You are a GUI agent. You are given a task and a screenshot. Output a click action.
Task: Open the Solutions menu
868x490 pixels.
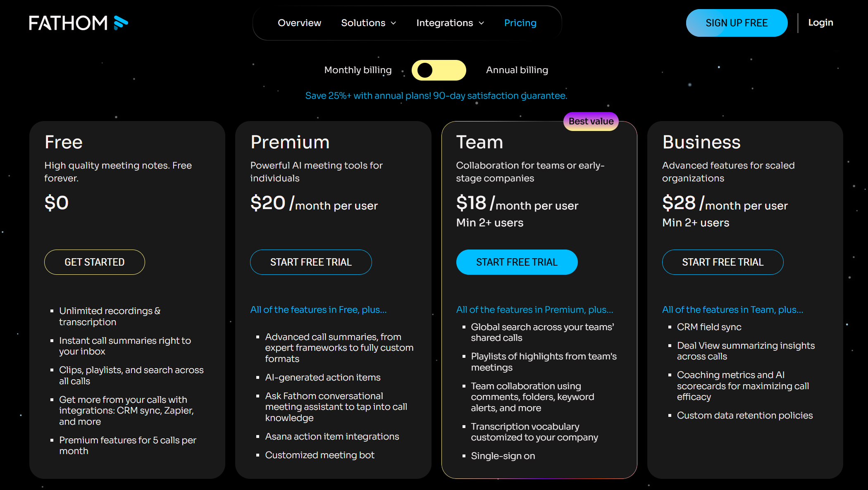[363, 23]
